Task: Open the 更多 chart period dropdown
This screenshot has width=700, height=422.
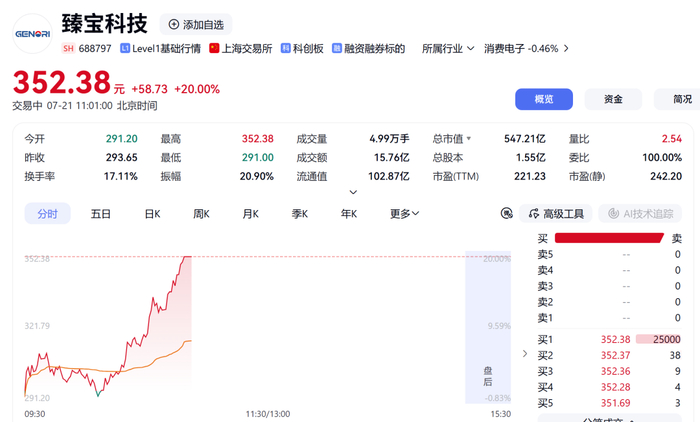Action: pos(404,214)
